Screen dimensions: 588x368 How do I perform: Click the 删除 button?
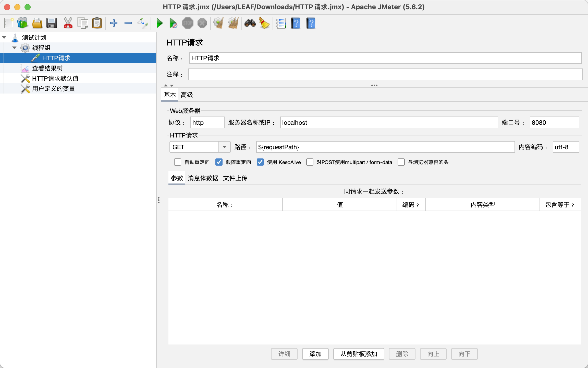coord(402,354)
